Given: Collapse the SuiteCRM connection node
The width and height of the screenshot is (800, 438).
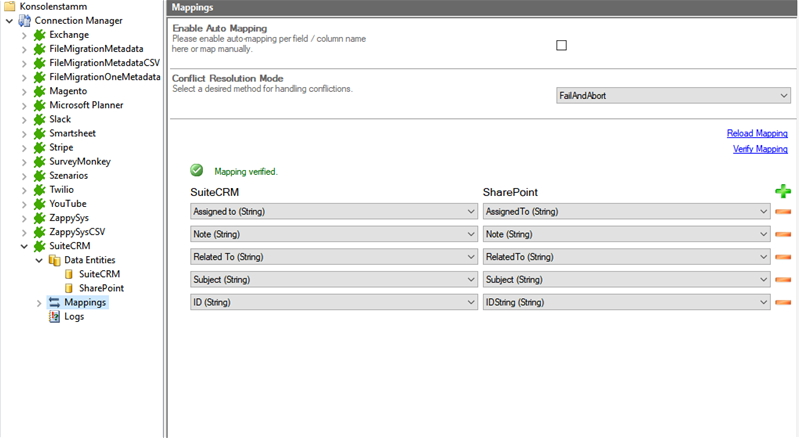Looking at the screenshot, I should click(x=24, y=246).
